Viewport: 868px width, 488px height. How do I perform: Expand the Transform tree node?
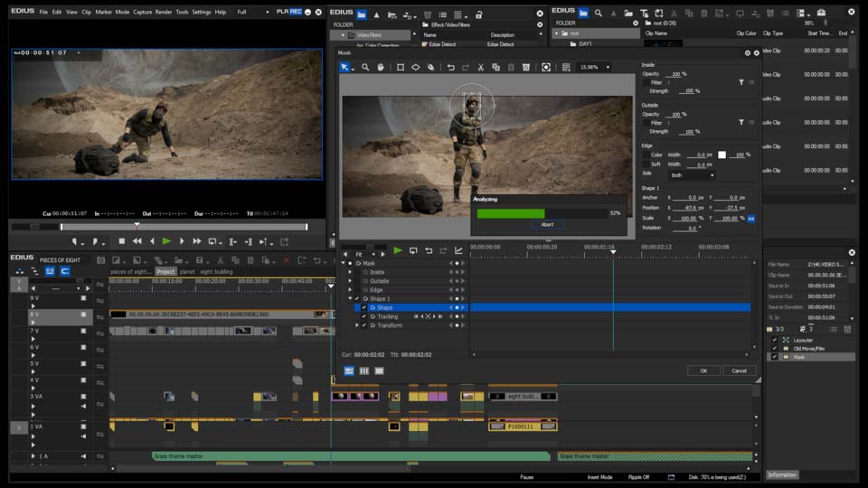pyautogui.click(x=357, y=325)
